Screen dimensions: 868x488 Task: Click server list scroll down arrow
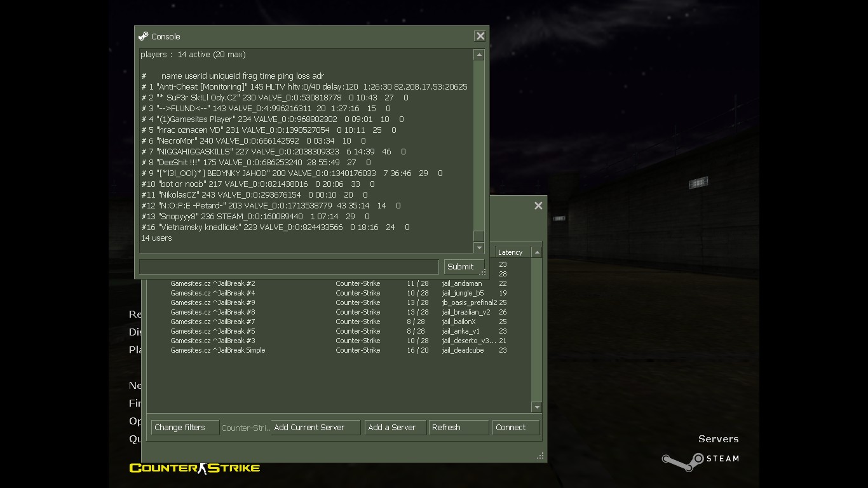(x=537, y=407)
